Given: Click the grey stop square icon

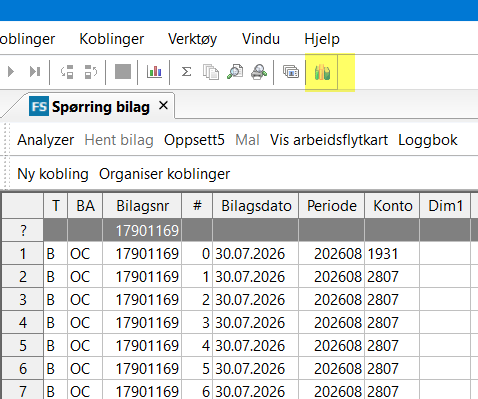Looking at the screenshot, I should [123, 72].
